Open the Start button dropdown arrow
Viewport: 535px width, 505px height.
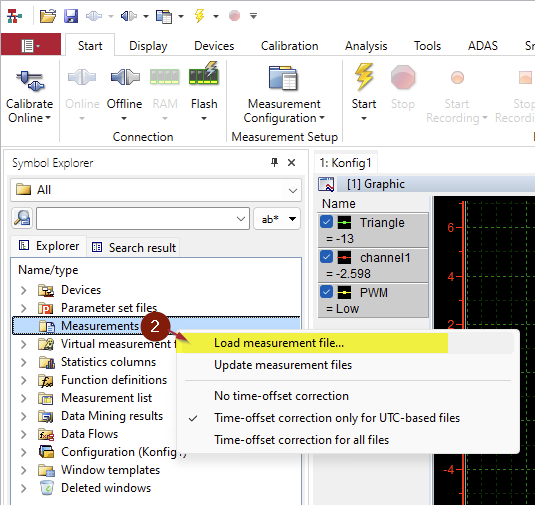click(x=364, y=118)
